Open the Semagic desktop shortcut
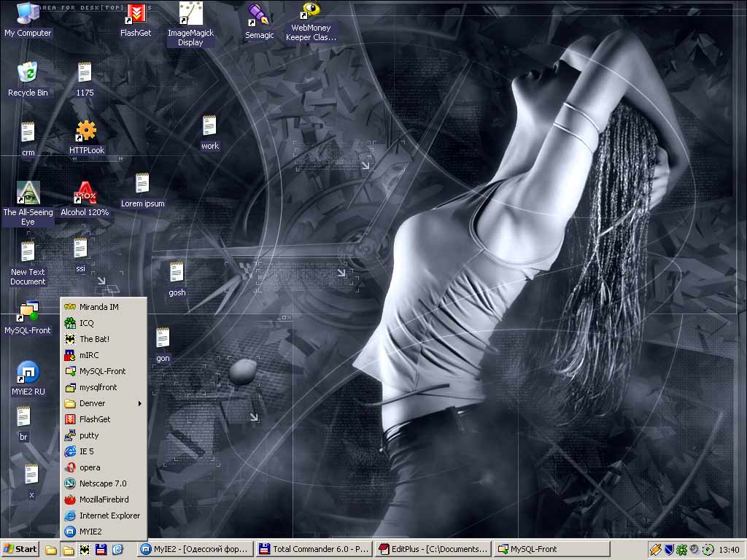The image size is (747, 560). pyautogui.click(x=259, y=15)
